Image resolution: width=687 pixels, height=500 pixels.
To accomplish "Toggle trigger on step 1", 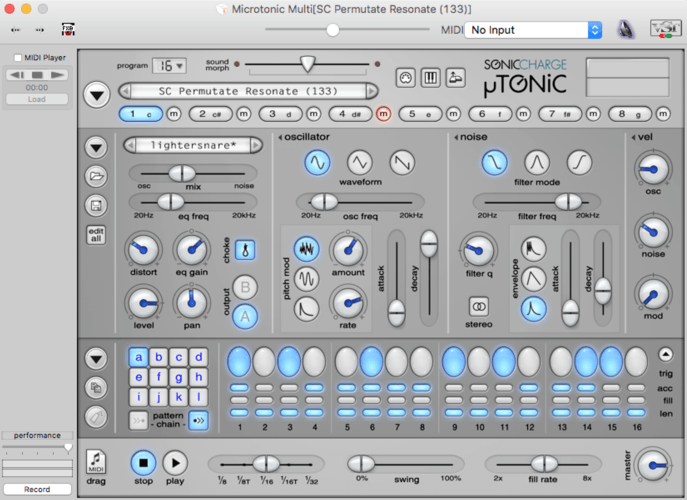I will coord(239,362).
